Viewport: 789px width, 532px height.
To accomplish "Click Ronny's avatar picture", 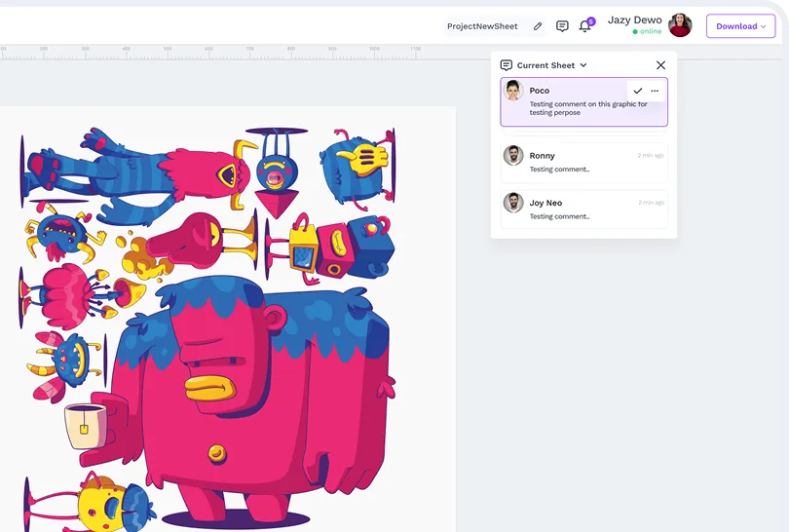I will point(513,156).
